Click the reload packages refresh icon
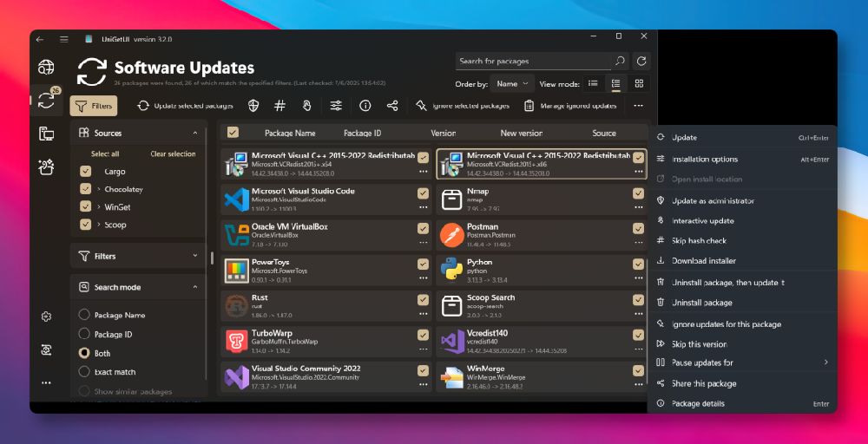This screenshot has width=868, height=444. coord(641,62)
